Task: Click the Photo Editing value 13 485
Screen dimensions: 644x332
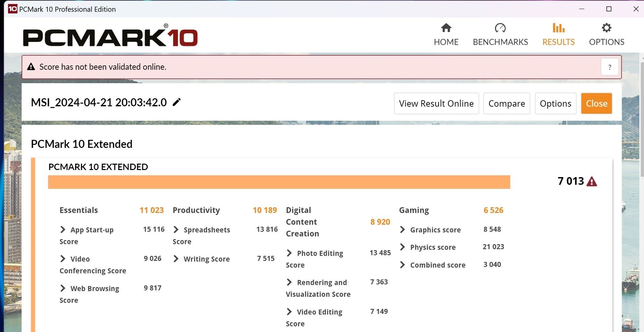Action: tap(380, 253)
